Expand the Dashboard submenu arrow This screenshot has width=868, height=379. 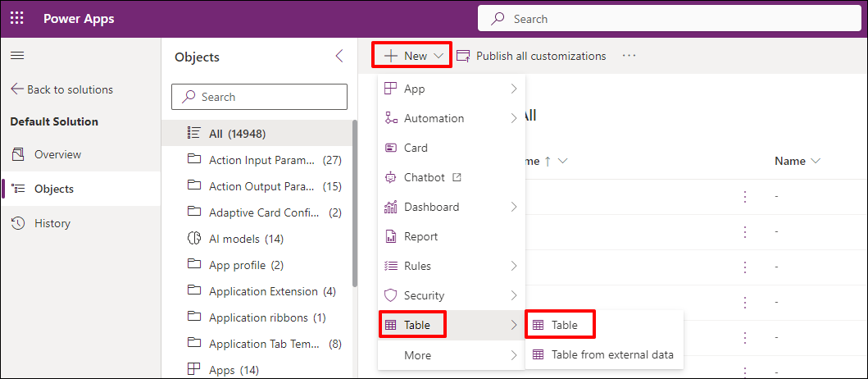pyautogui.click(x=514, y=207)
